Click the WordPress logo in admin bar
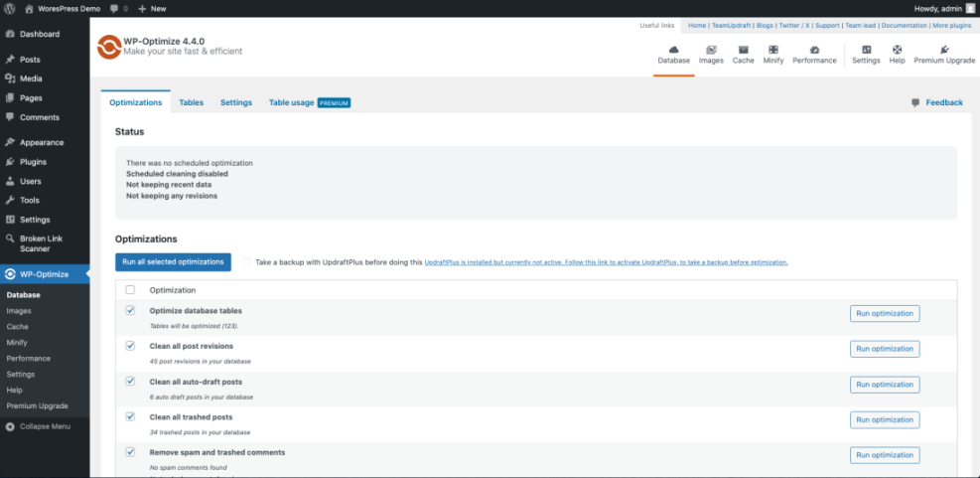The height and width of the screenshot is (478, 980). click(x=9, y=9)
